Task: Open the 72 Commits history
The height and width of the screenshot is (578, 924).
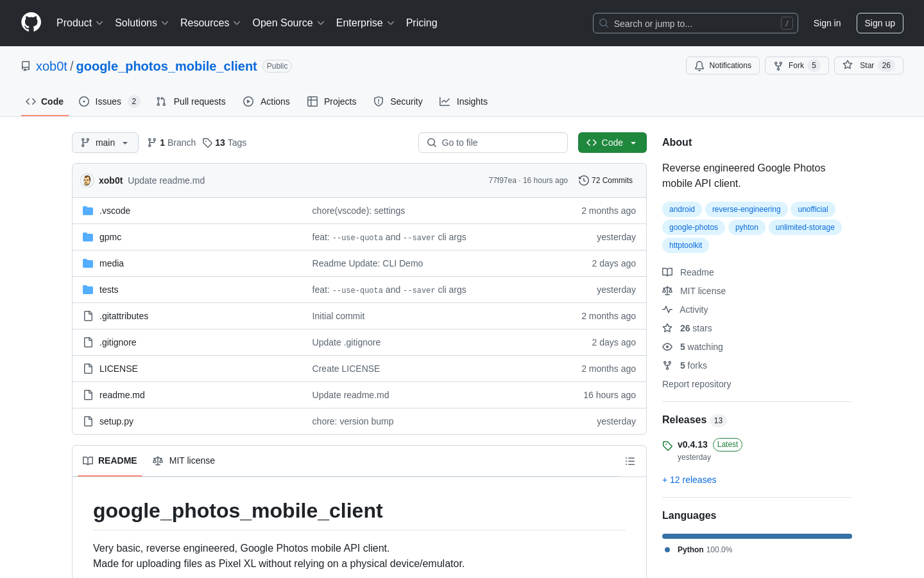Action: click(x=606, y=180)
